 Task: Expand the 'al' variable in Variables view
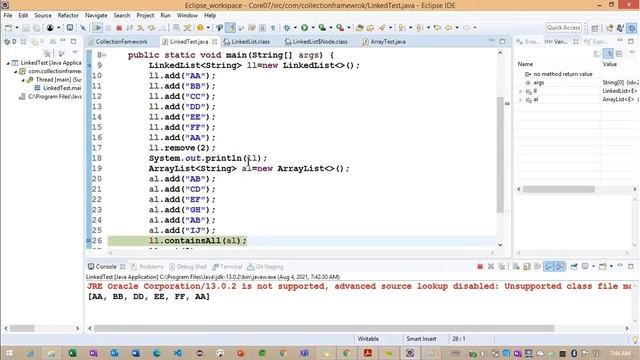[521, 100]
